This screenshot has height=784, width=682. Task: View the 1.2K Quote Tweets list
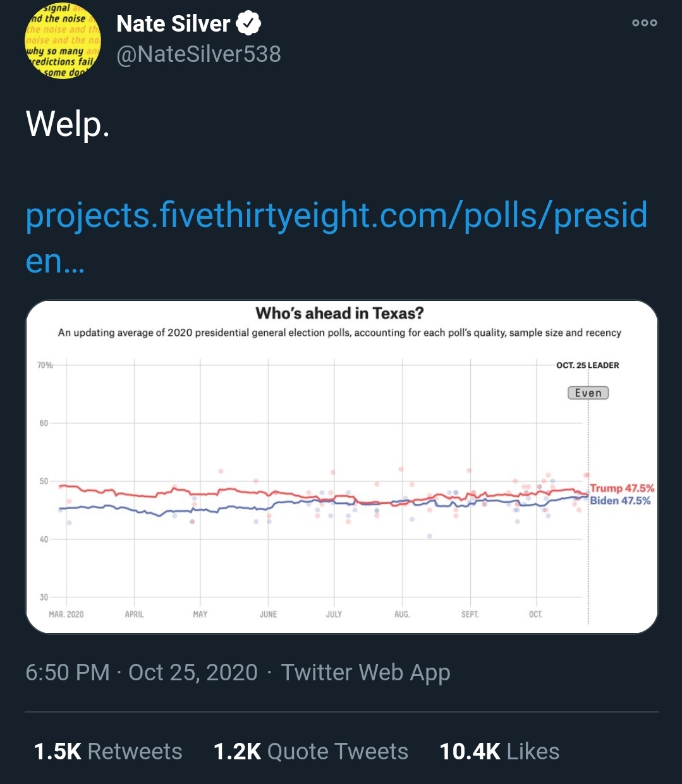[311, 751]
